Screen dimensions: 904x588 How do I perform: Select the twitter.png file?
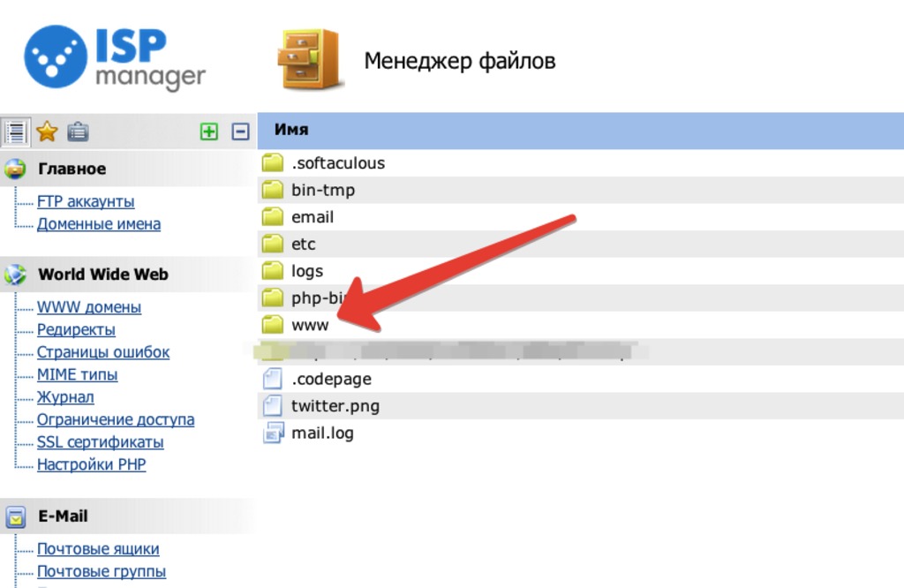point(335,406)
